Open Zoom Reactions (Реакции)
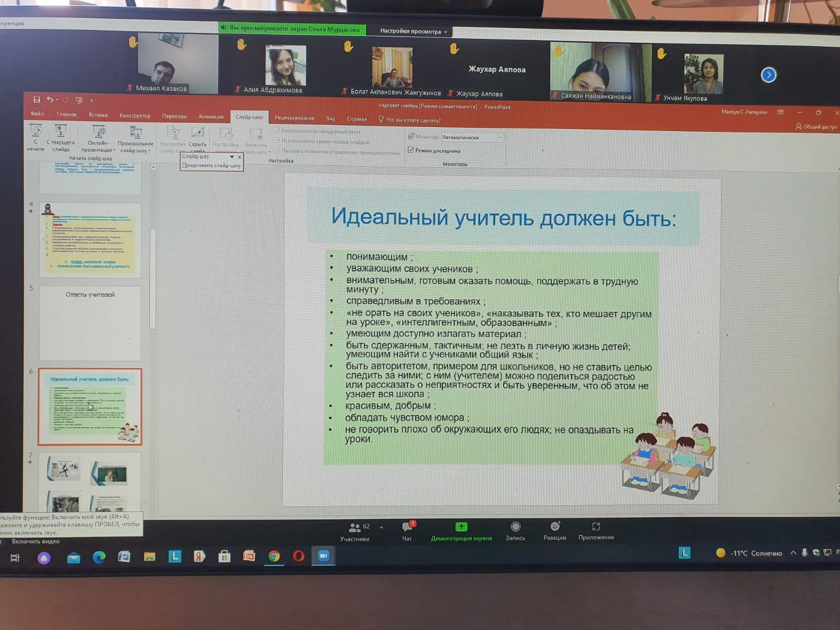The height and width of the screenshot is (630, 840). 555,527
